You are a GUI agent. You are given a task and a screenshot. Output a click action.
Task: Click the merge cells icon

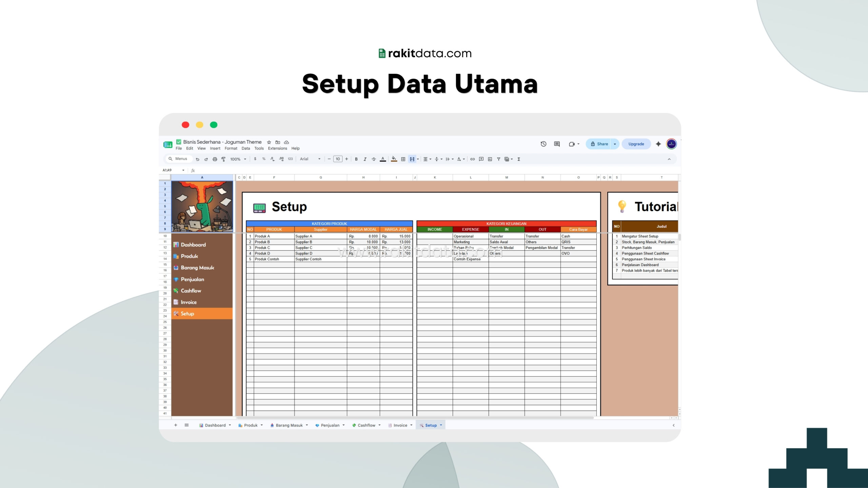[x=412, y=159]
